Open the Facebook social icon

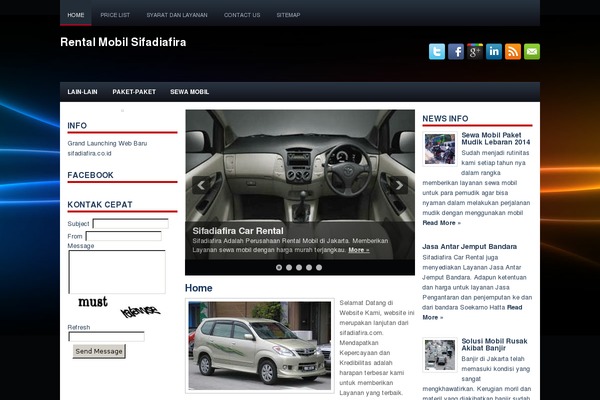(x=456, y=51)
